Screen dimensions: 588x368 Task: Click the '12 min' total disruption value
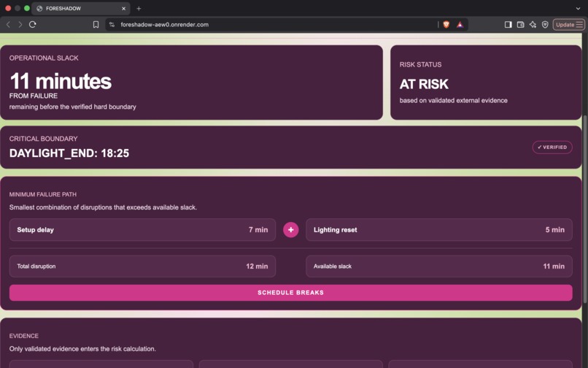[x=257, y=267]
